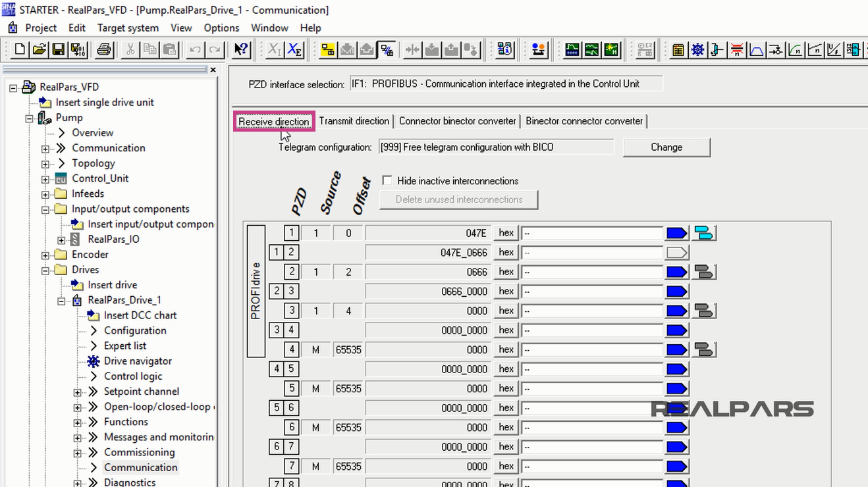This screenshot has height=487, width=868.
Task: Open an existing project from the toolbar
Action: (40, 49)
